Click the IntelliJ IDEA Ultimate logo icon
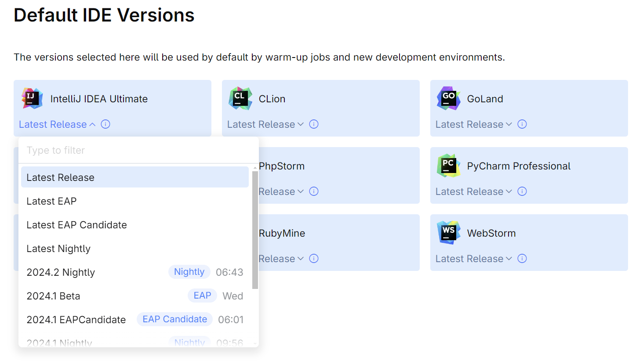 pos(32,98)
